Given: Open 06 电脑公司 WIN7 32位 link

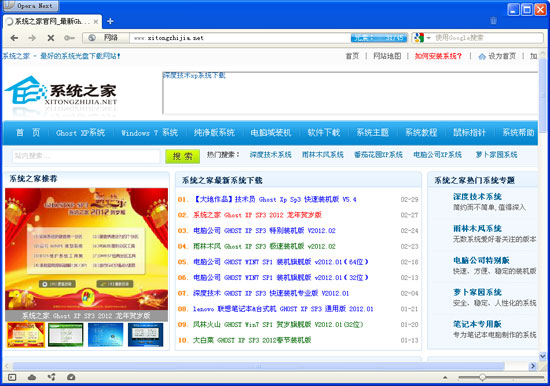Looking at the screenshot, I should [281, 278].
